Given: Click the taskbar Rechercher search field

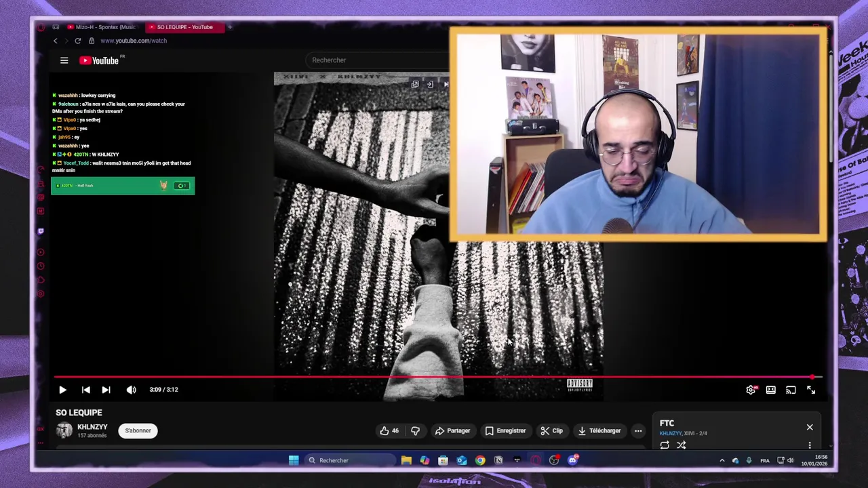Looking at the screenshot, I should click(350, 460).
